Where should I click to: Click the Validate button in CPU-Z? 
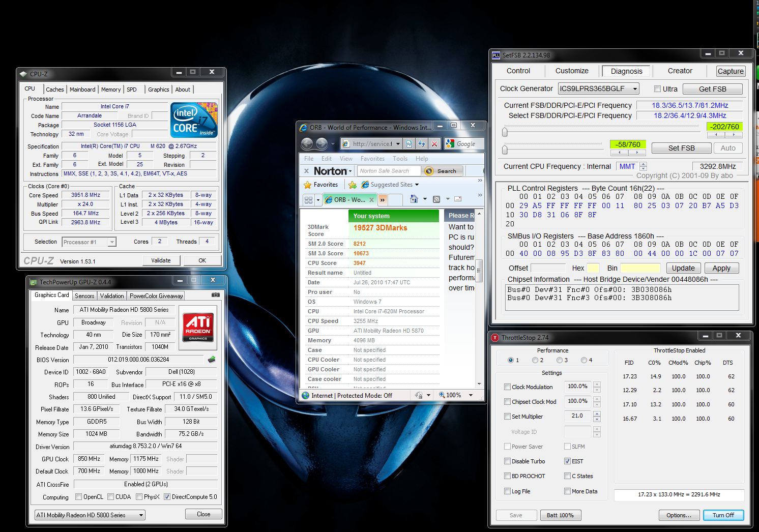(x=161, y=260)
